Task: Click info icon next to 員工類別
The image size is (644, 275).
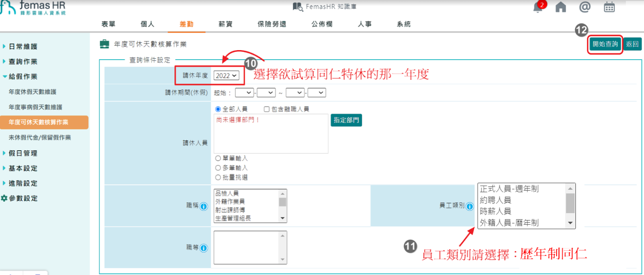Action: (470, 206)
